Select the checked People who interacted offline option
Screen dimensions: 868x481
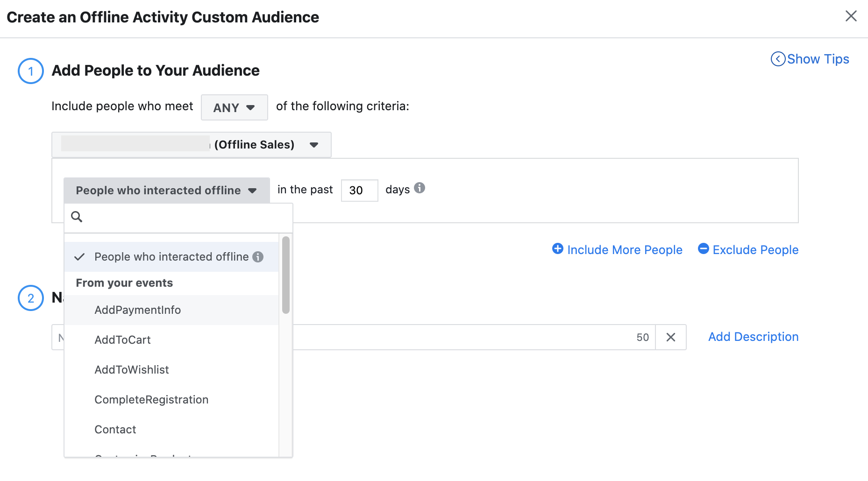click(171, 256)
